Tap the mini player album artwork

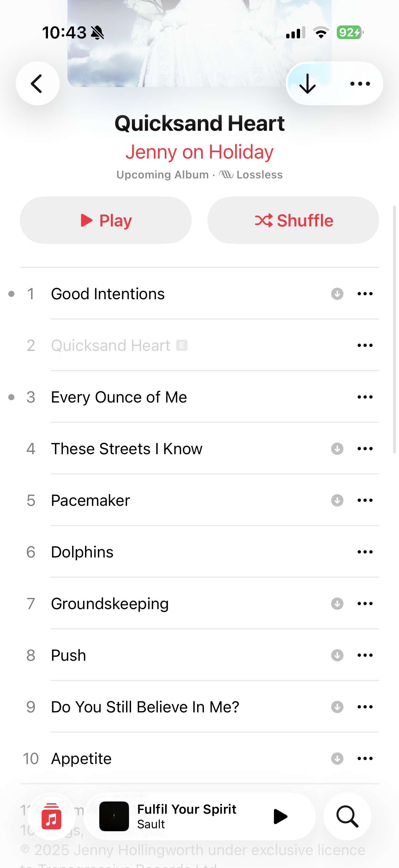[x=114, y=816]
